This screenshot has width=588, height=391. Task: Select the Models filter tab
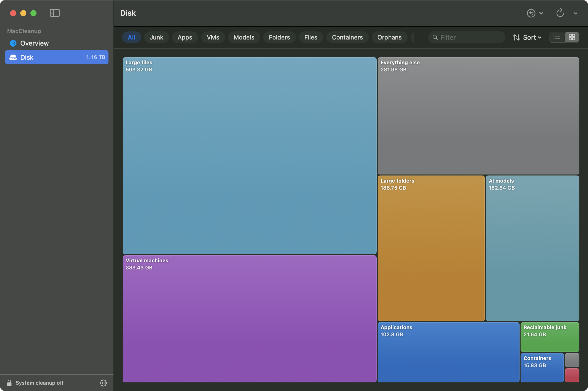(244, 37)
